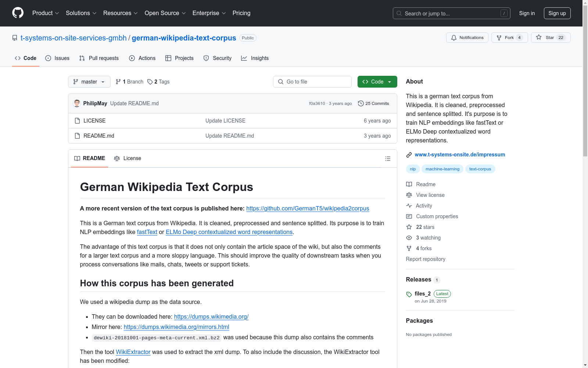Expand the Resources menu

tap(121, 13)
